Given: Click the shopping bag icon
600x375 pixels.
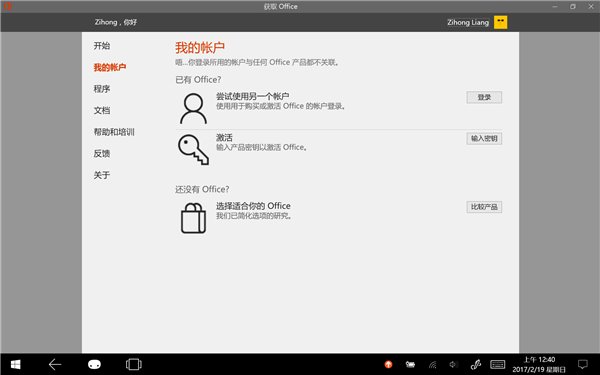Looking at the screenshot, I should point(193,218).
